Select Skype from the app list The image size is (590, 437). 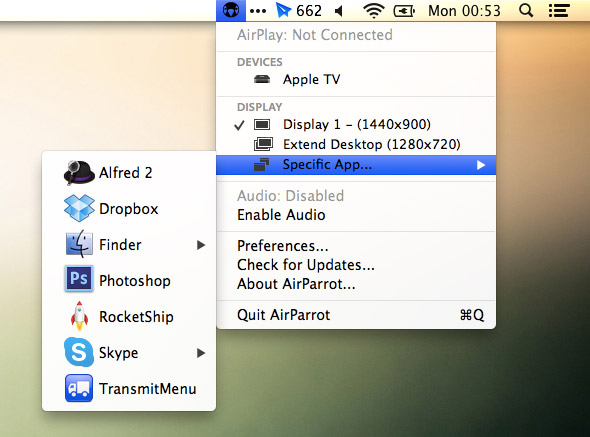tap(129, 353)
